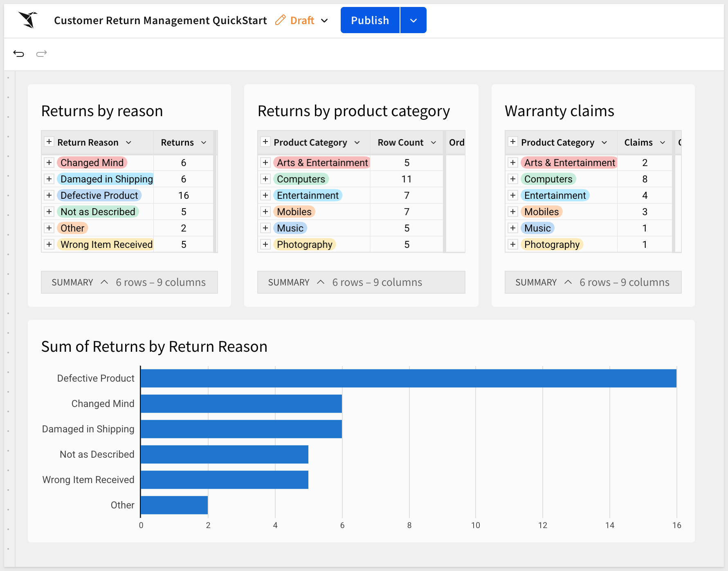Click the Wrong Item Received colored tag

coord(106,245)
